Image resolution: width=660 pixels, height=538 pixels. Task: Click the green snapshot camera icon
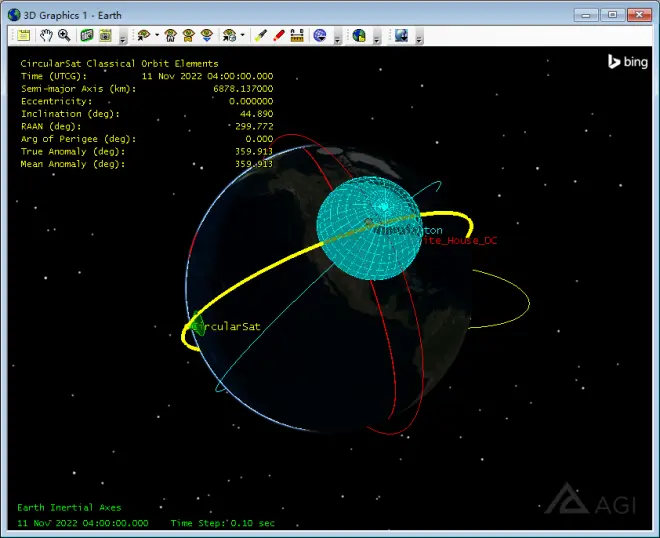click(x=87, y=36)
